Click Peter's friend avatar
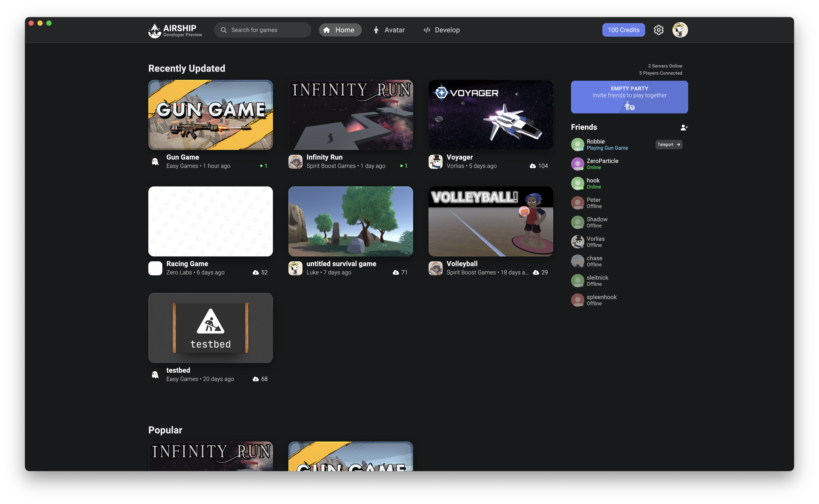The height and width of the screenshot is (504, 819). (x=577, y=203)
